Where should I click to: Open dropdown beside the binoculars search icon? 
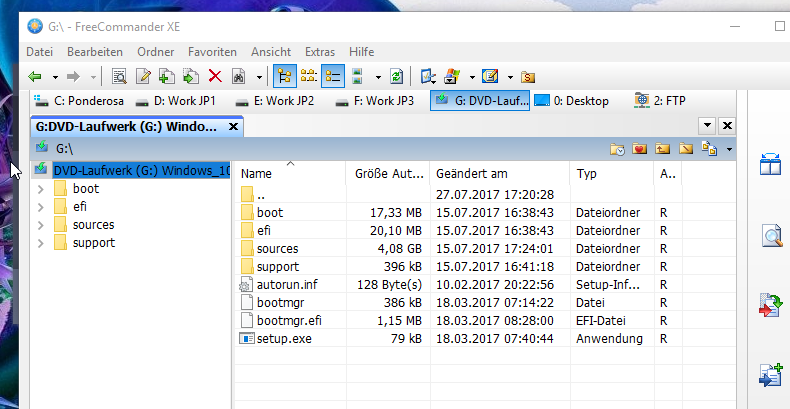click(259, 78)
